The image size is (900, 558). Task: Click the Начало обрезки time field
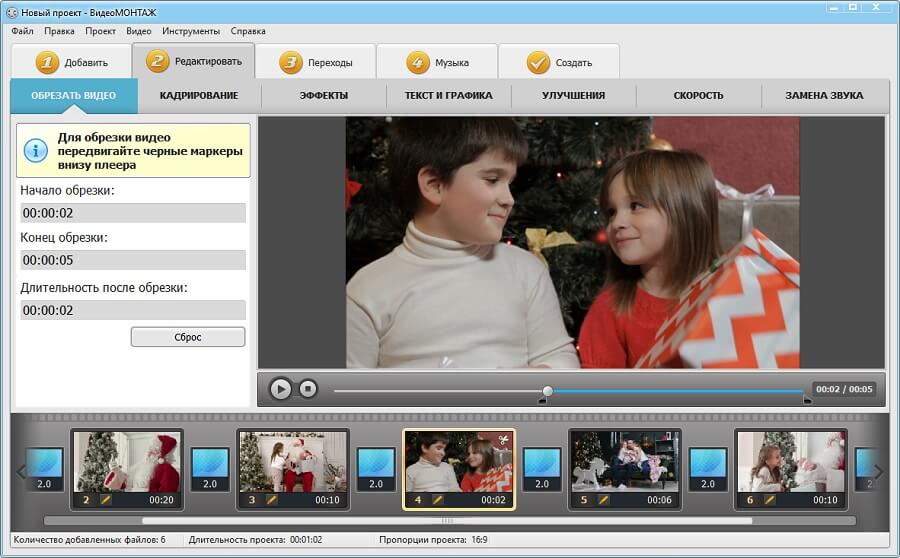133,213
